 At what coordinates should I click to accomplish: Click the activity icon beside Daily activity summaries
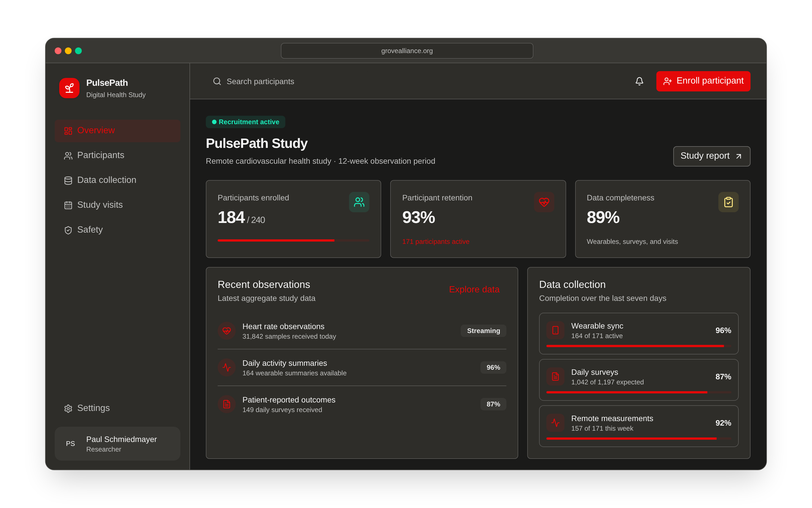coord(226,367)
